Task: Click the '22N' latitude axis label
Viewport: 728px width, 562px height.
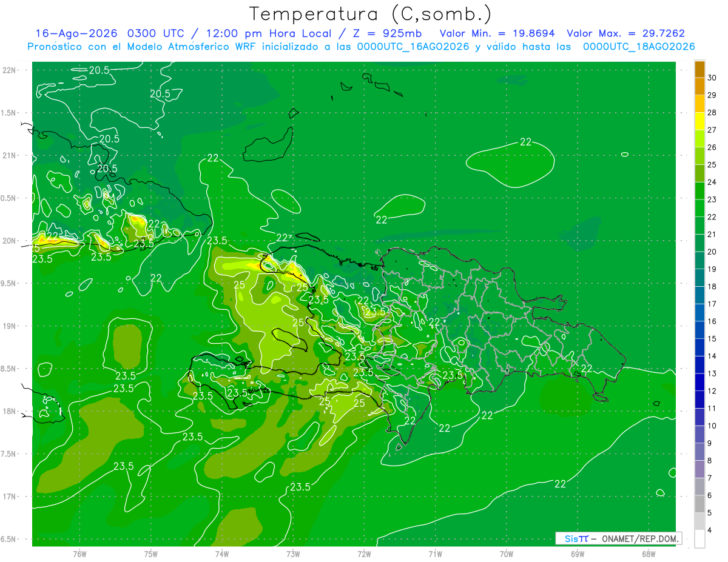Action: point(10,70)
